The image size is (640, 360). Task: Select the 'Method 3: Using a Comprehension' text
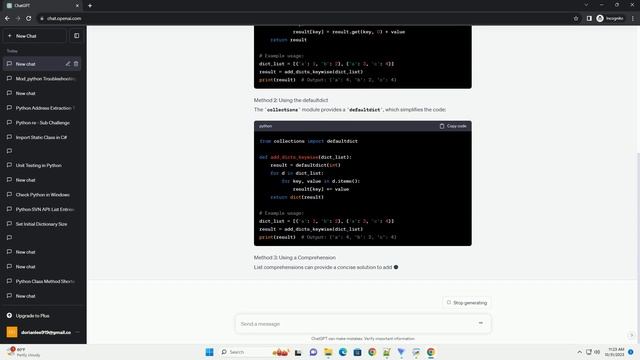click(295, 258)
